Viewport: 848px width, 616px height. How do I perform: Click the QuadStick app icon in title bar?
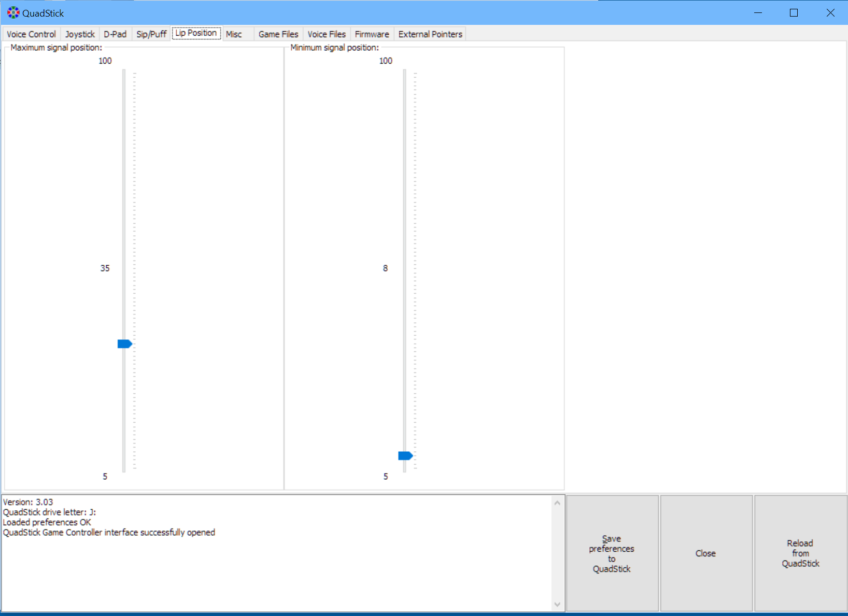click(x=13, y=13)
